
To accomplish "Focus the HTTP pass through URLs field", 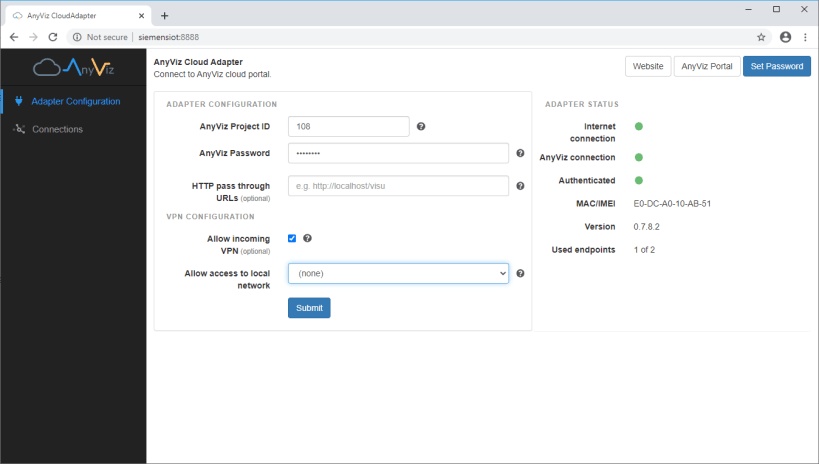I will coord(399,186).
